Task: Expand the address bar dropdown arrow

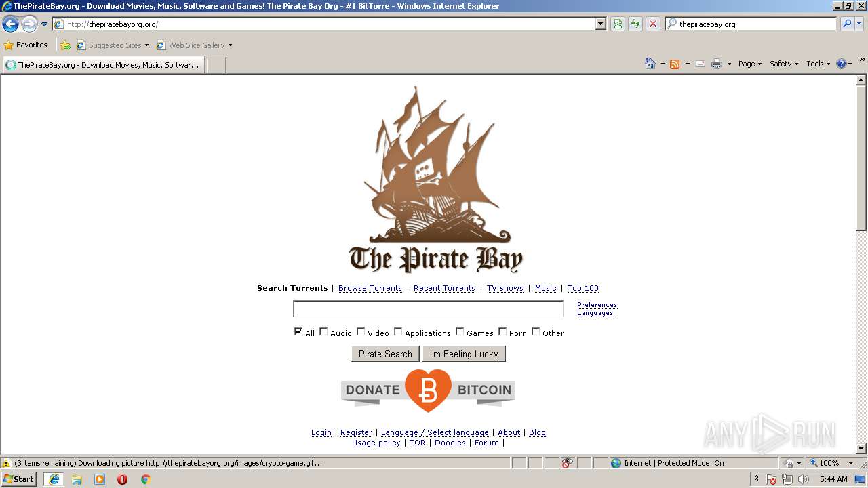Action: pos(600,24)
